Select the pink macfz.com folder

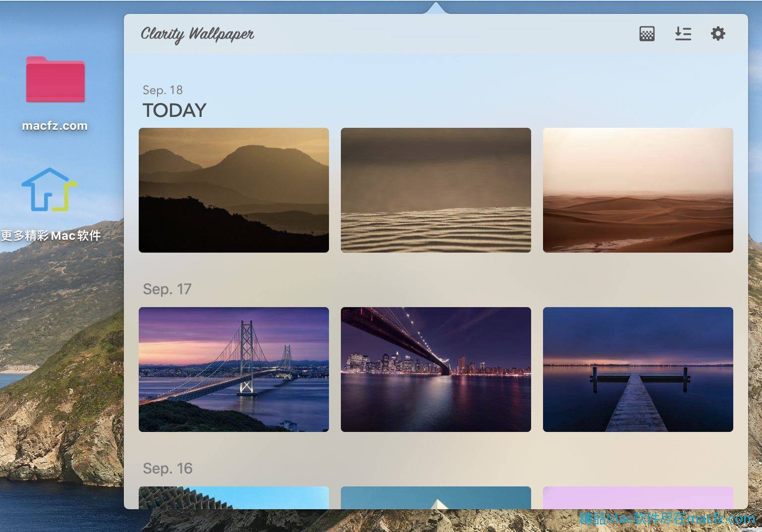[55, 80]
